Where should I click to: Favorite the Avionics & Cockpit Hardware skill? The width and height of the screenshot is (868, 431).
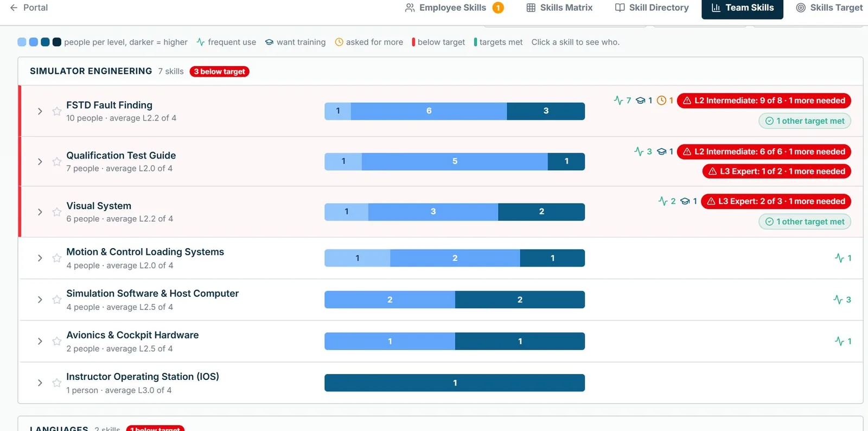click(x=56, y=341)
